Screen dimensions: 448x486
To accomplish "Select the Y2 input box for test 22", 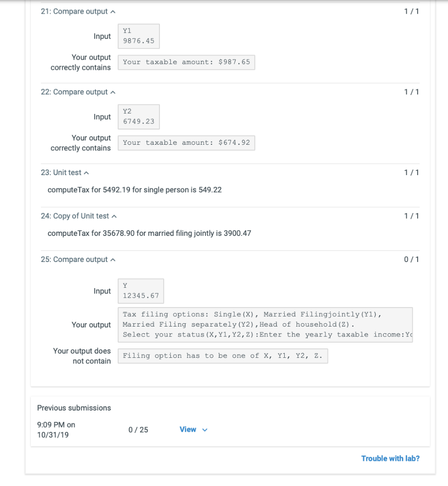I will (139, 117).
